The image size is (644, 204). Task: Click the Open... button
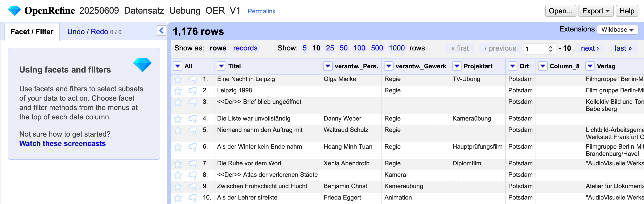pos(561,11)
